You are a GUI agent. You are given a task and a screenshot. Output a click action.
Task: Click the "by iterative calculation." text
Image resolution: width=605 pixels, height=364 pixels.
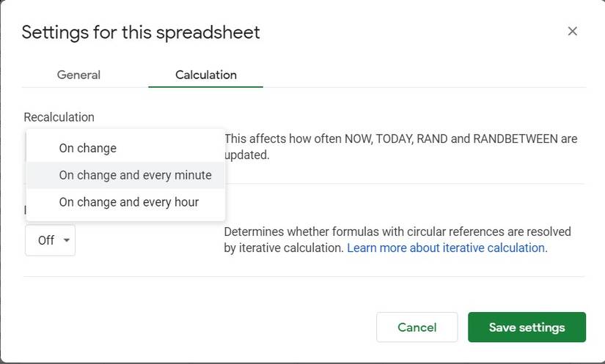tap(284, 248)
